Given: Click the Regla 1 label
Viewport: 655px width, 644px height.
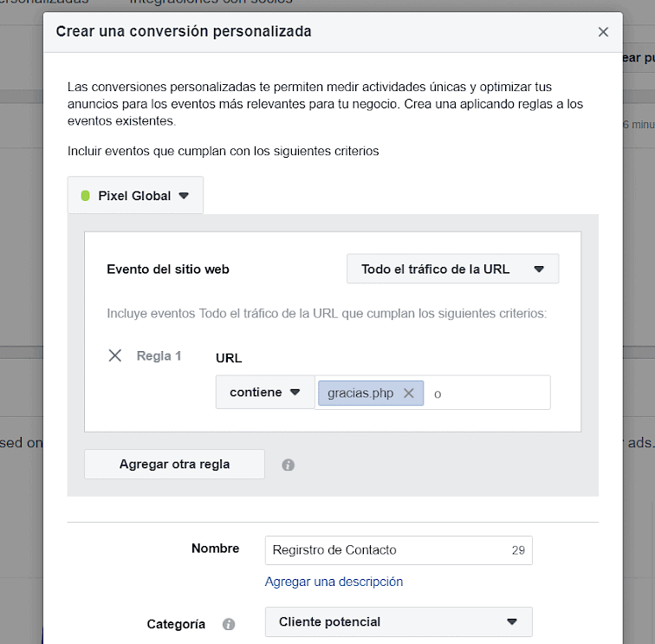Looking at the screenshot, I should pyautogui.click(x=159, y=355).
